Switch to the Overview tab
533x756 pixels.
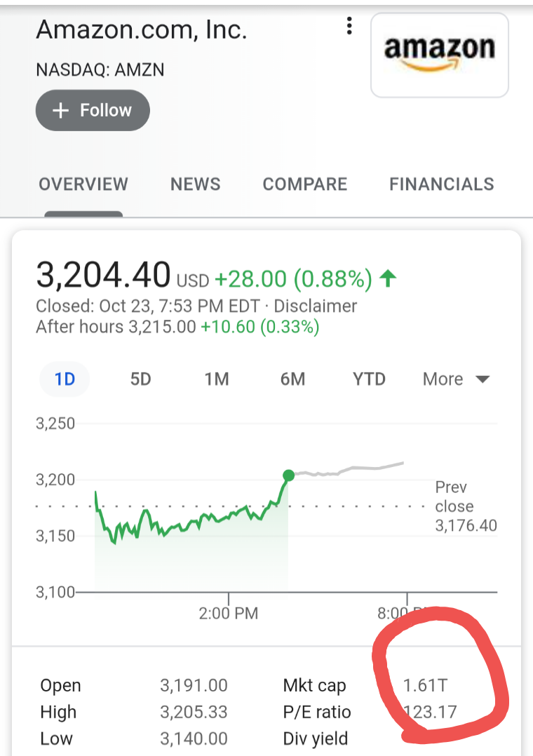tap(83, 184)
